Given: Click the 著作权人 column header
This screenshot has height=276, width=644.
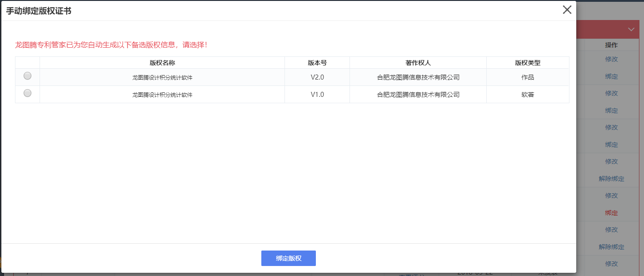Looking at the screenshot, I should (x=418, y=63).
